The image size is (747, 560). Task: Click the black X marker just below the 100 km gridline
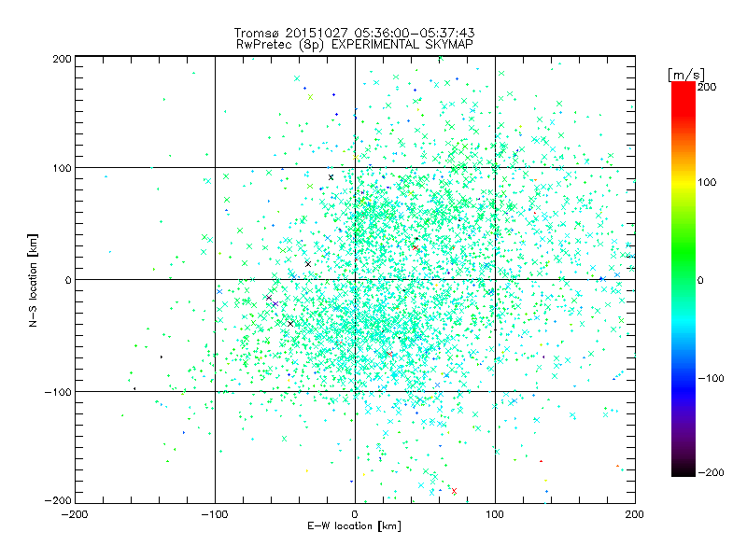331,177
